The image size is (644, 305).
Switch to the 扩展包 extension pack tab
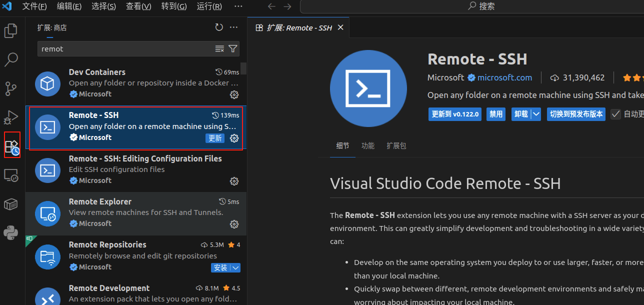pyautogui.click(x=396, y=146)
